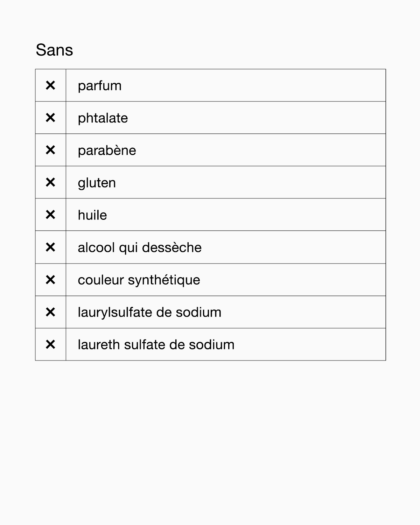Click the couleur synthétique text
This screenshot has height=525, width=420.
pos(139,280)
